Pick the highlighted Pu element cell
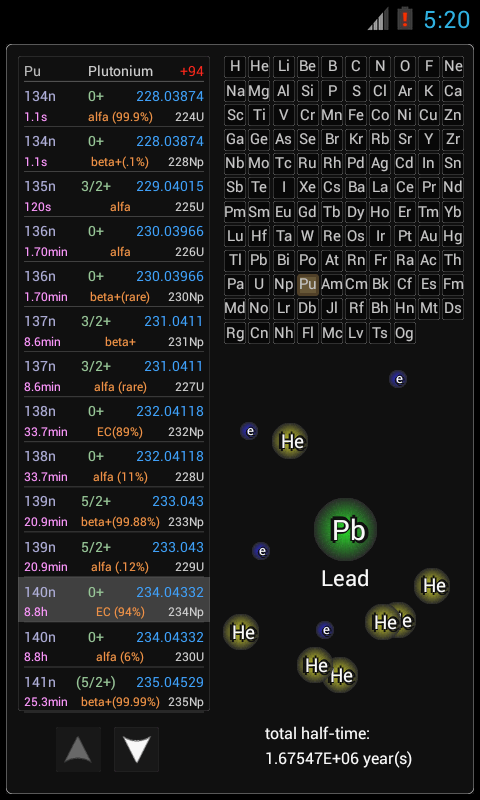Image resolution: width=480 pixels, height=800 pixels. click(x=308, y=284)
